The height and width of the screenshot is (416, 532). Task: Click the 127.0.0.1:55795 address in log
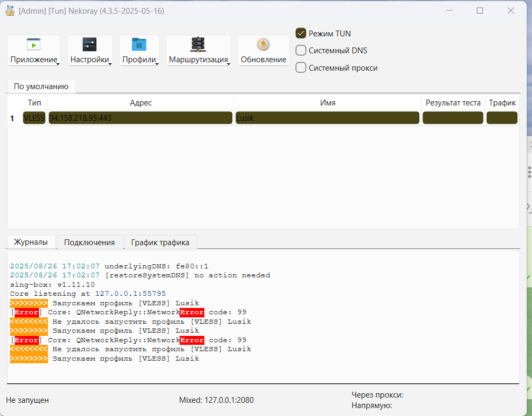(x=130, y=293)
